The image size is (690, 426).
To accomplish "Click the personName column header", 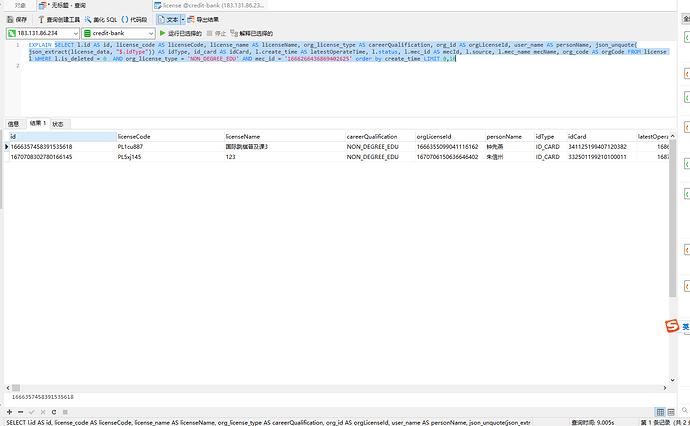I will [x=509, y=136].
